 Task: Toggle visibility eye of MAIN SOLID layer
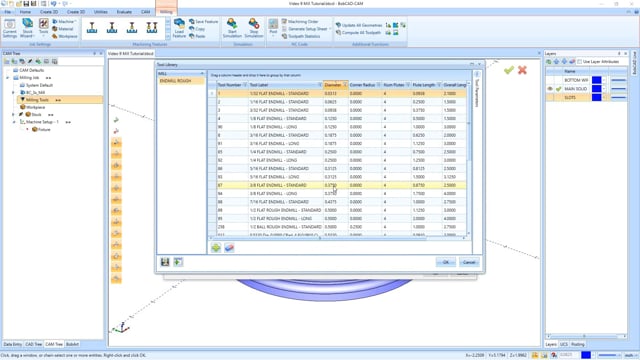coord(550,89)
